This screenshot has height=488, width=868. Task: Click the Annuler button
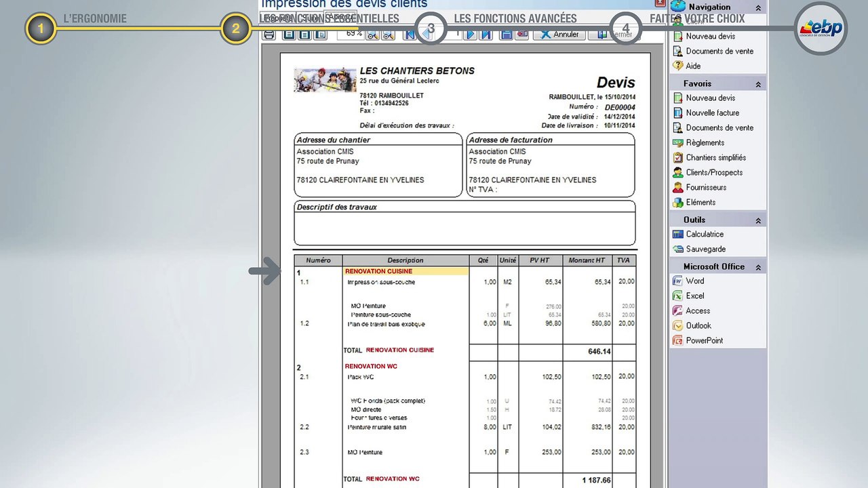[559, 34]
